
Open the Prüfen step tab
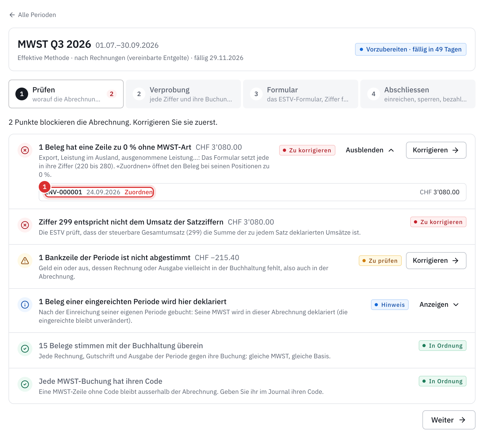tap(66, 94)
